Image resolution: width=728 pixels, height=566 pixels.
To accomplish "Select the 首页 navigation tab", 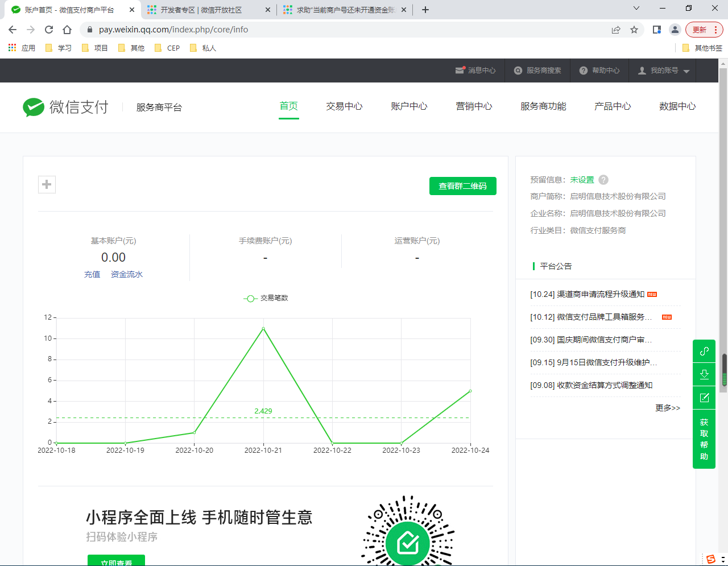I will [289, 106].
